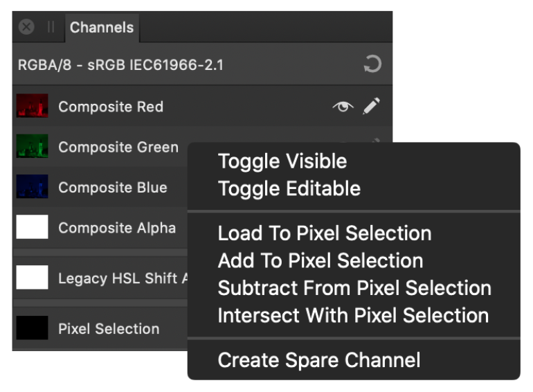This screenshot has height=392, width=533.
Task: Click the Composite Blue channel thumbnail
Action: 33,186
